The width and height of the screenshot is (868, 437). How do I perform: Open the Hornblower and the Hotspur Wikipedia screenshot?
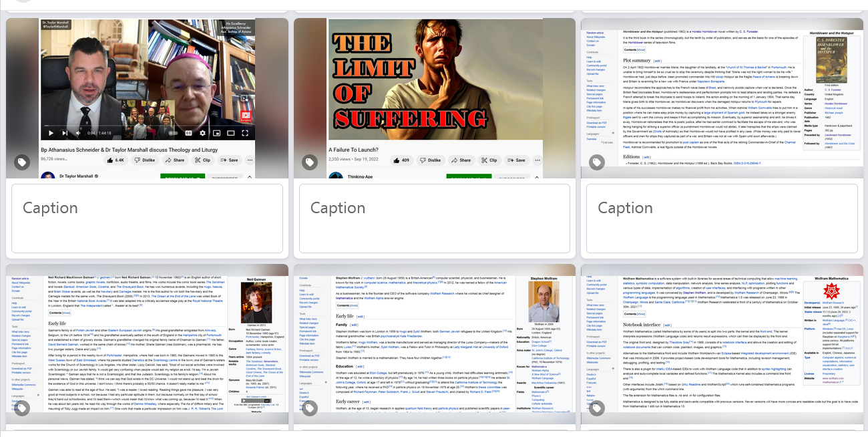722,98
